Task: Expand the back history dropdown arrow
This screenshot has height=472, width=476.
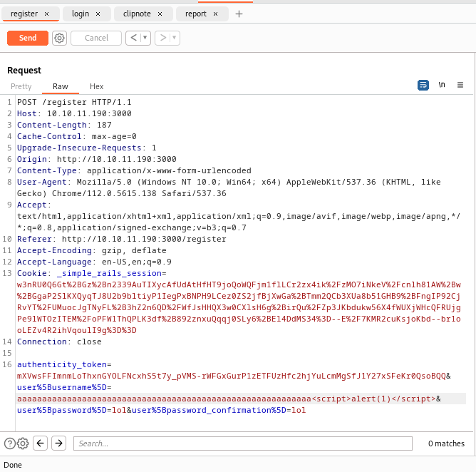Action: point(145,38)
